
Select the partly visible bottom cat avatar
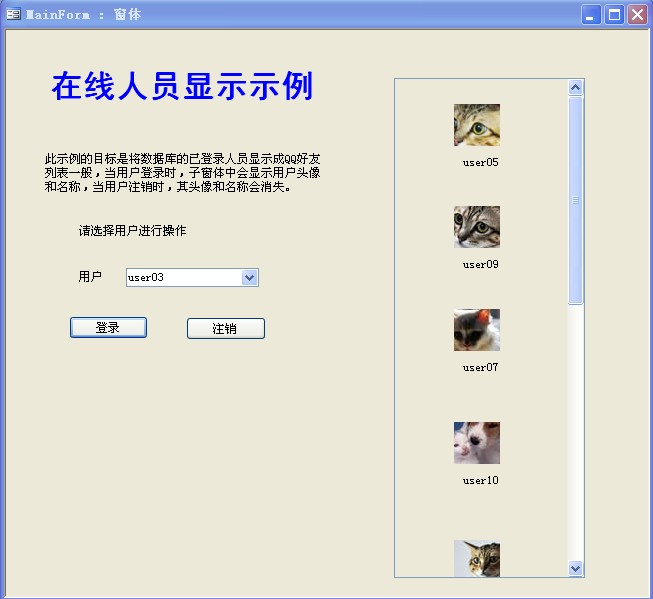(477, 559)
